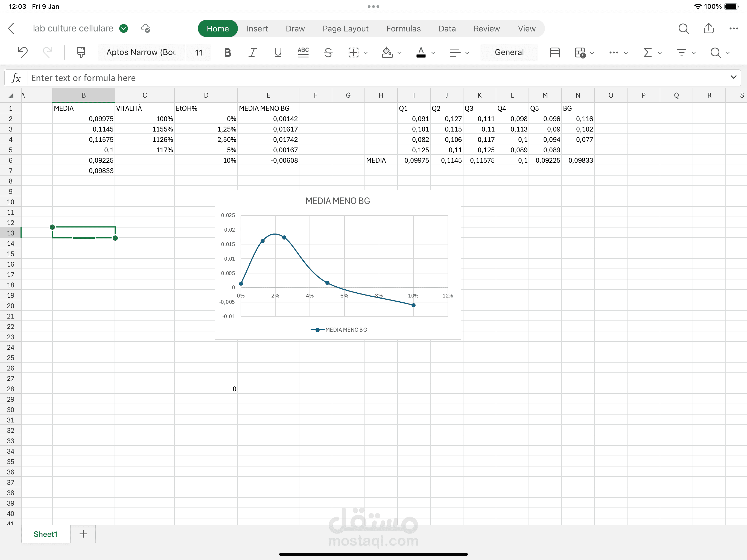This screenshot has width=747, height=560.
Task: Click the three-dot multitasking indicator at top
Action: pos(373,6)
